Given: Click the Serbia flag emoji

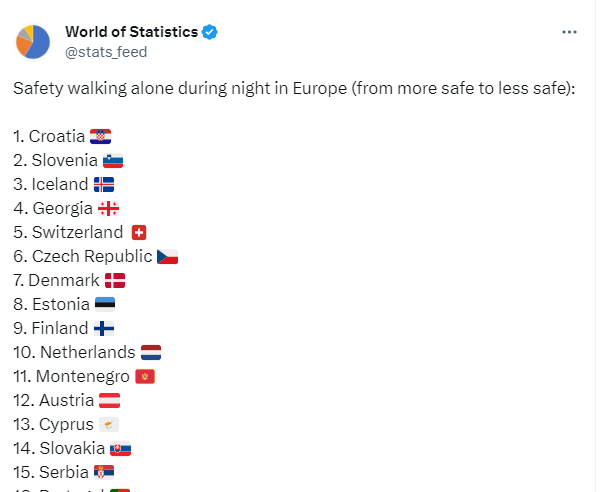Looking at the screenshot, I should [104, 472].
